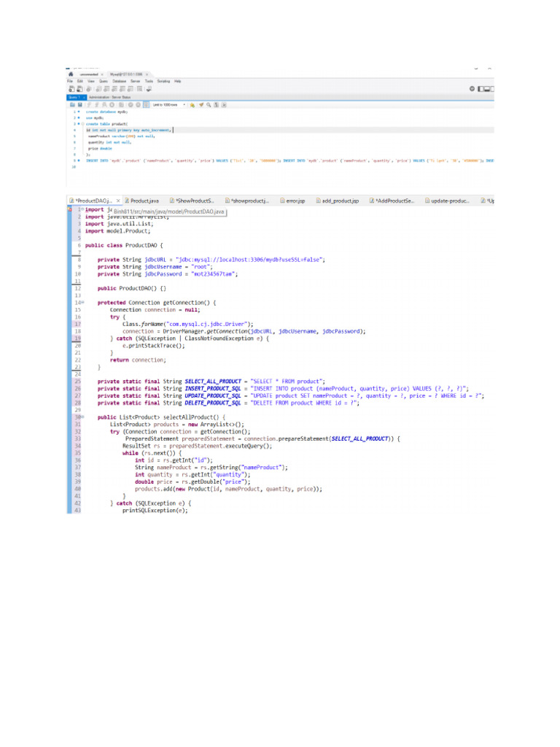Open the Database menu
This screenshot has width=560, height=747.
[x=118, y=81]
